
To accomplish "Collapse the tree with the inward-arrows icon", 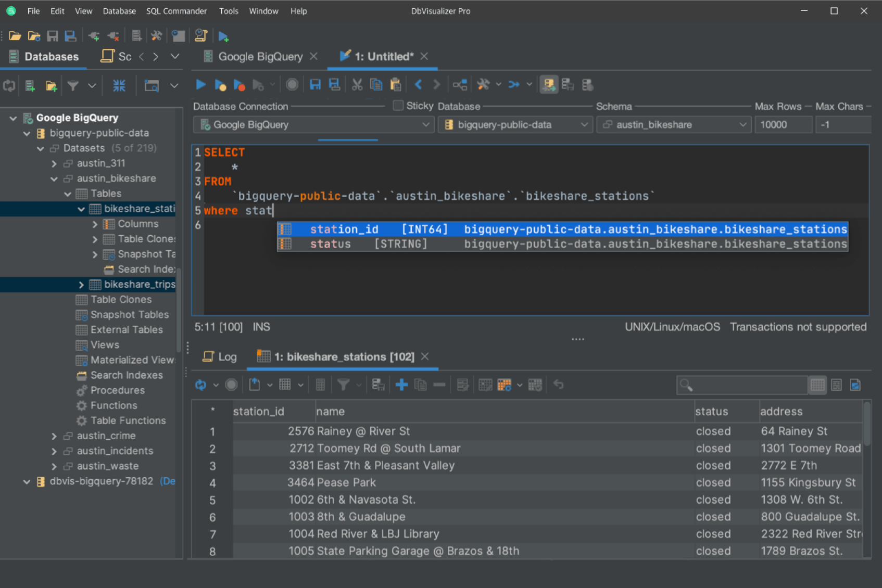I will (x=119, y=86).
